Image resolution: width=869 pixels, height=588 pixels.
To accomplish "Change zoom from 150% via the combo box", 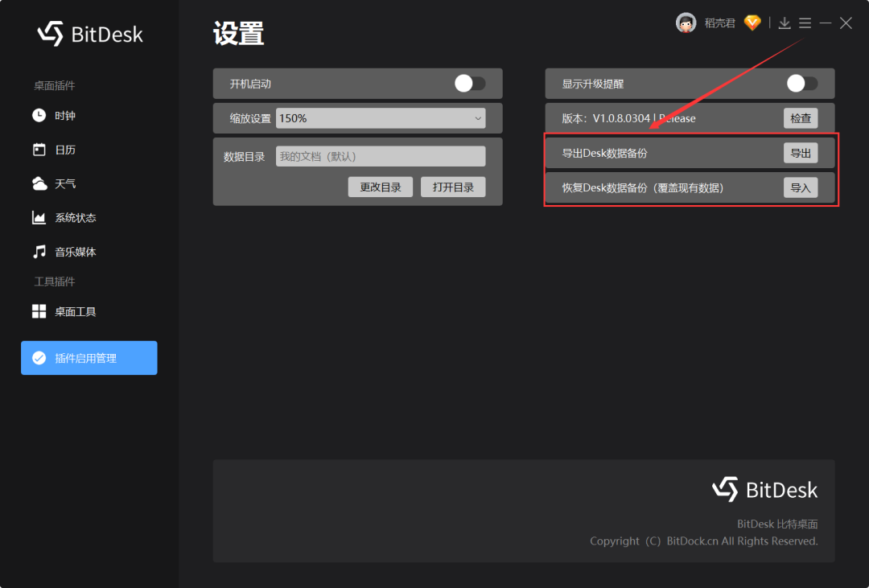I will tap(381, 117).
